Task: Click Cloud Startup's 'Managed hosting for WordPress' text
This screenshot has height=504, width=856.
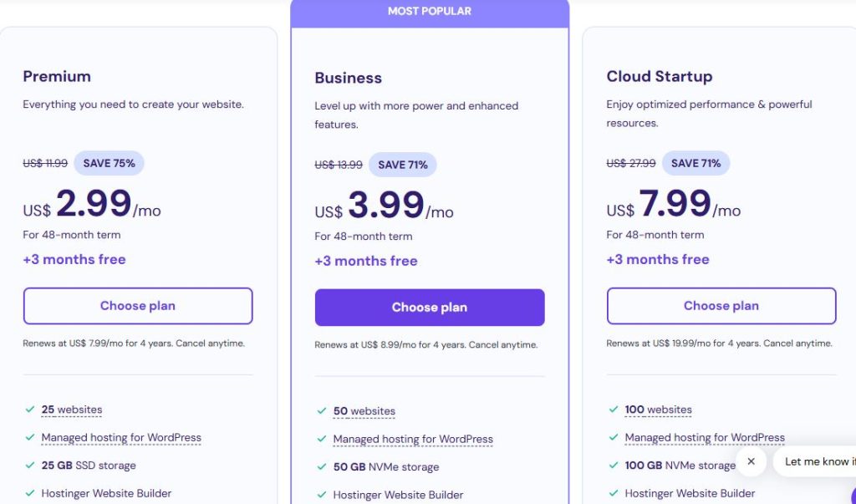Action: pos(704,437)
